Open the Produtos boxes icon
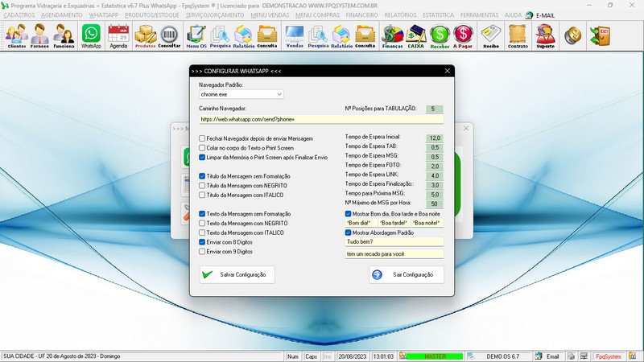The height and width of the screenshot is (362, 644). (146, 36)
